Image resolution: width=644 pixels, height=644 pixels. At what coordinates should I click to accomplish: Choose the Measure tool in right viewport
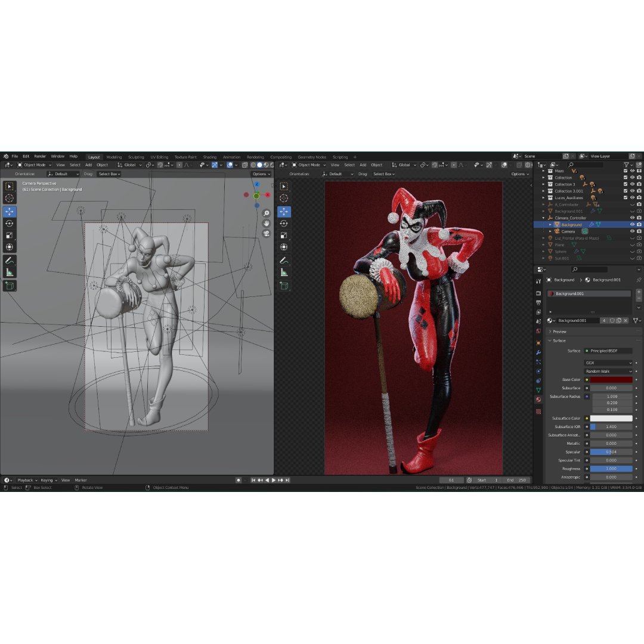click(284, 273)
